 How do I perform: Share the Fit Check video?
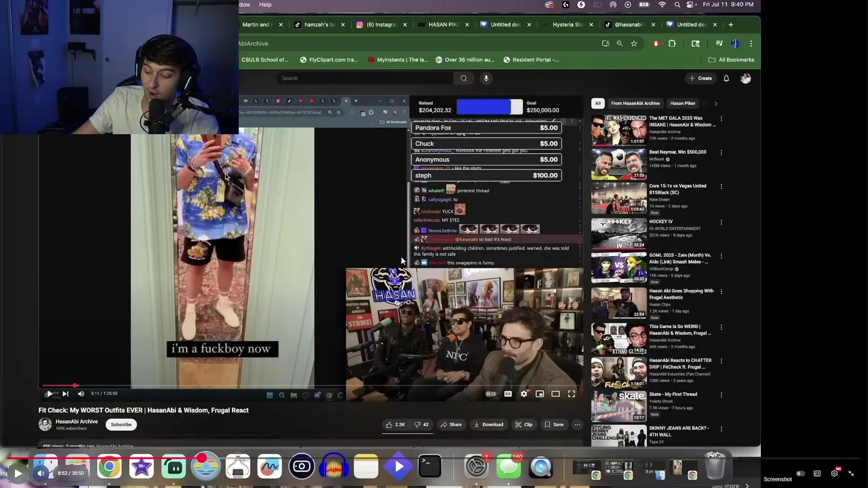tap(451, 424)
